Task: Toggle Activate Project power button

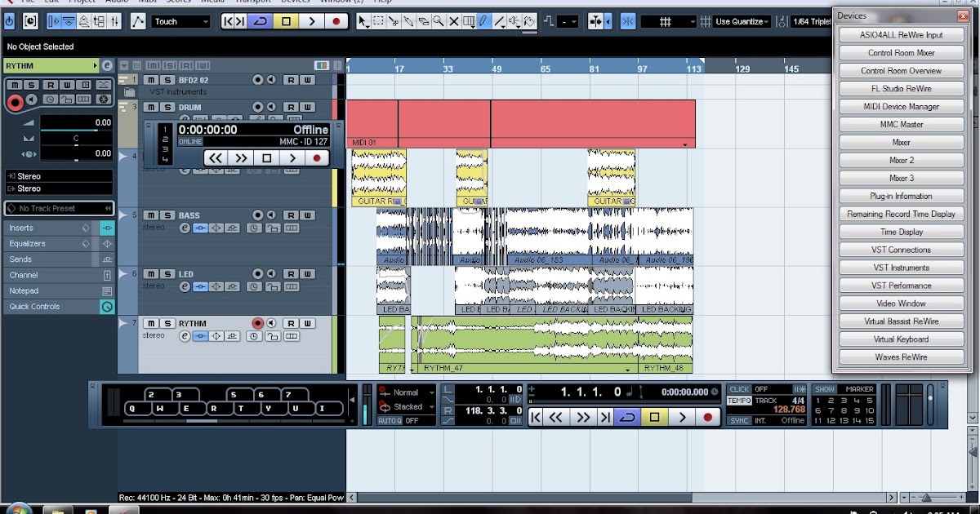Action: tap(9, 22)
